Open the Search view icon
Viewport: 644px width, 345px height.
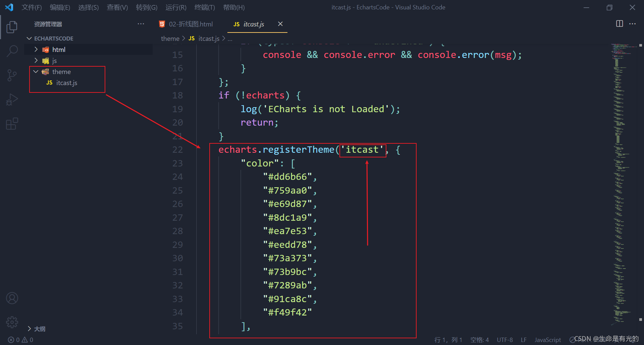(12, 51)
